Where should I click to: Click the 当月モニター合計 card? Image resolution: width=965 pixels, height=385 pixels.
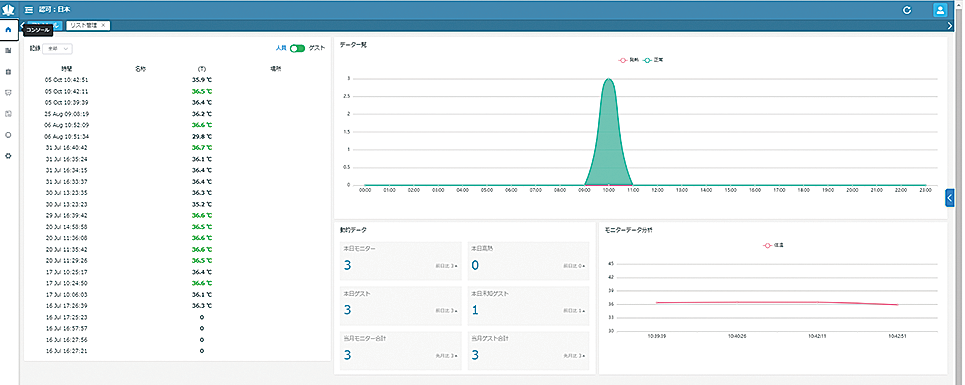[x=400, y=351]
